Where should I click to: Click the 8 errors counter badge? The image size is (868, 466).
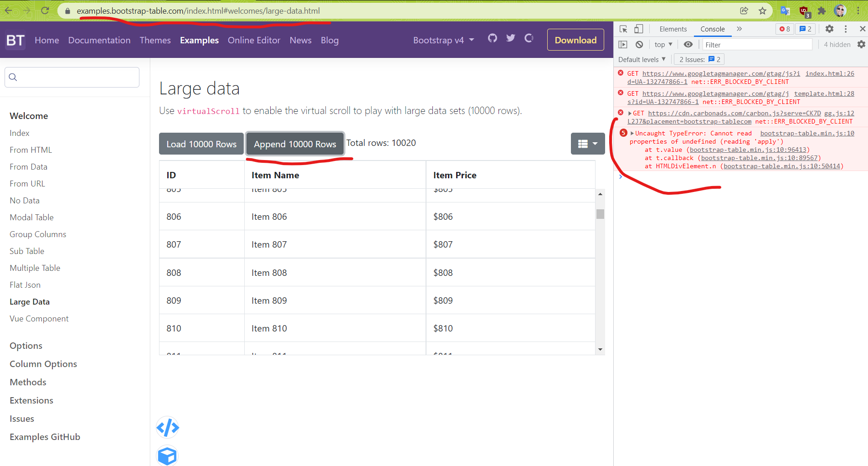click(784, 28)
